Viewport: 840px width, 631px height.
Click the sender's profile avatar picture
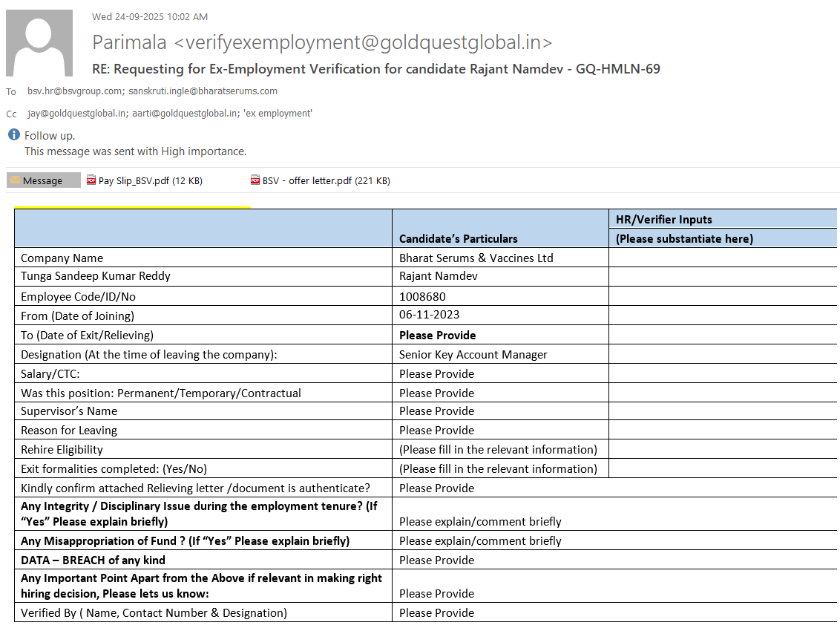point(39,43)
